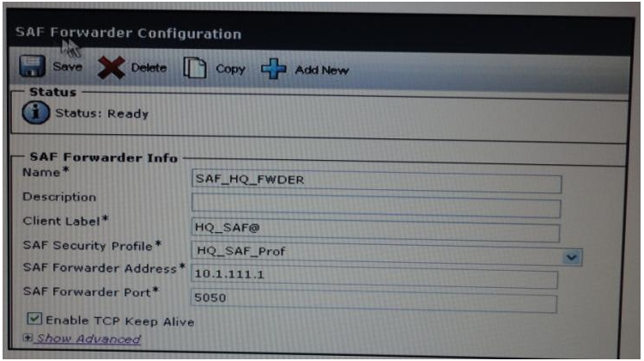Click the red X Delete icon
Screen dimensions: 644x361
[x=112, y=67]
